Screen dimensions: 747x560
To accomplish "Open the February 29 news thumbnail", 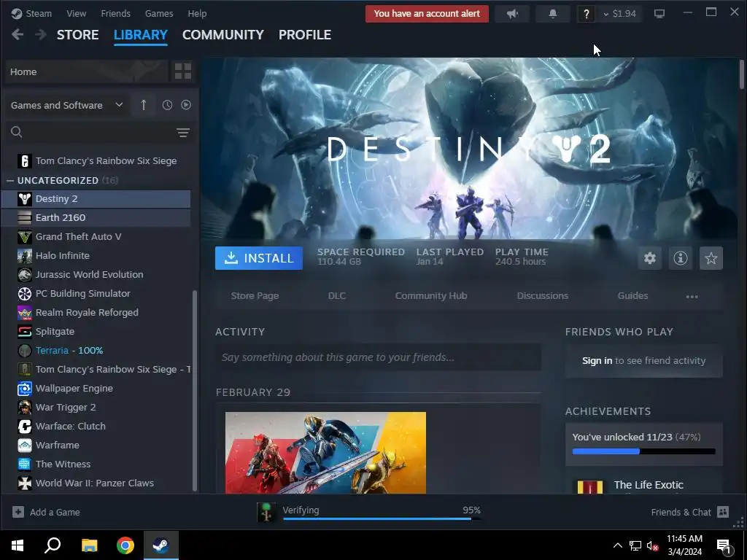I will [326, 453].
